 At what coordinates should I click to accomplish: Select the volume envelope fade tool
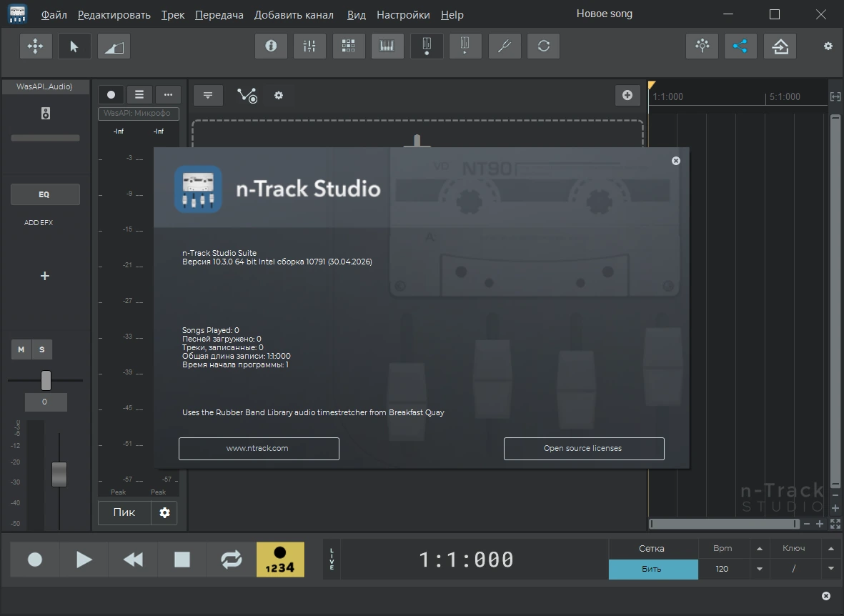click(114, 46)
